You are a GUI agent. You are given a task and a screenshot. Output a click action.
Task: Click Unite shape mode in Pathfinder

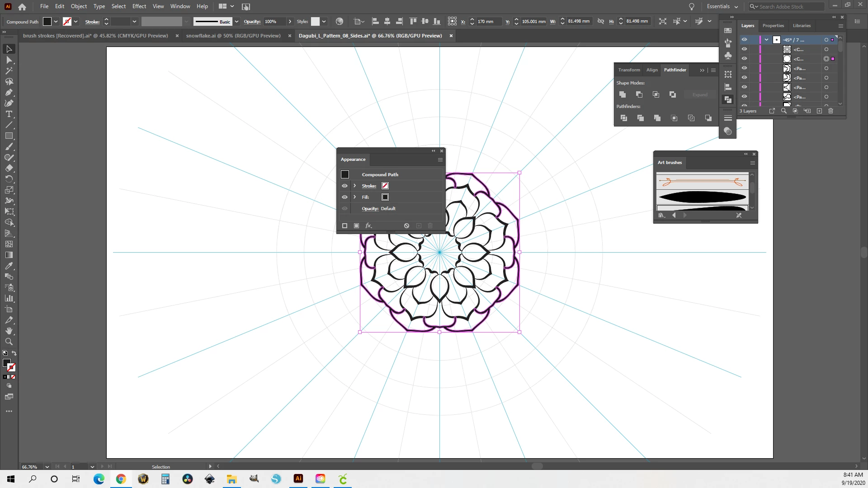(623, 94)
